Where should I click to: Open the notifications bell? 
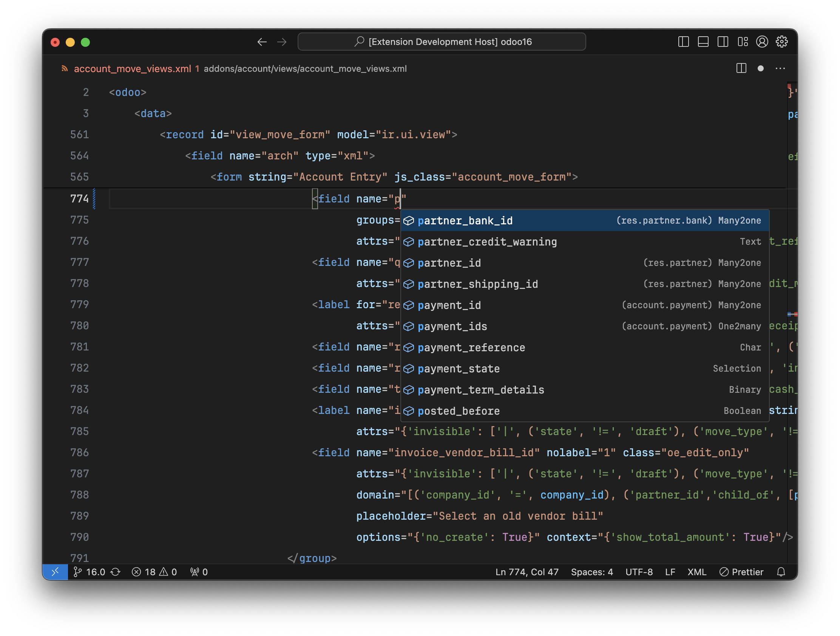pos(781,572)
